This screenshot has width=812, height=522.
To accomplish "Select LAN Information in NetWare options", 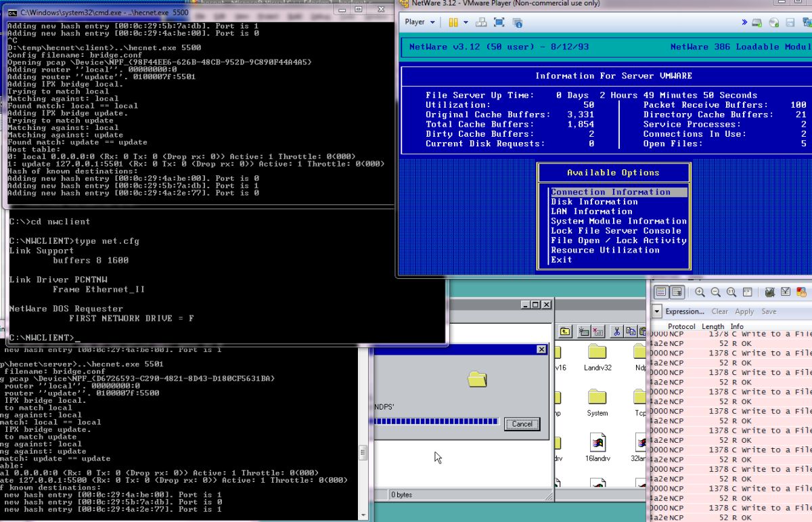I will tap(591, 211).
